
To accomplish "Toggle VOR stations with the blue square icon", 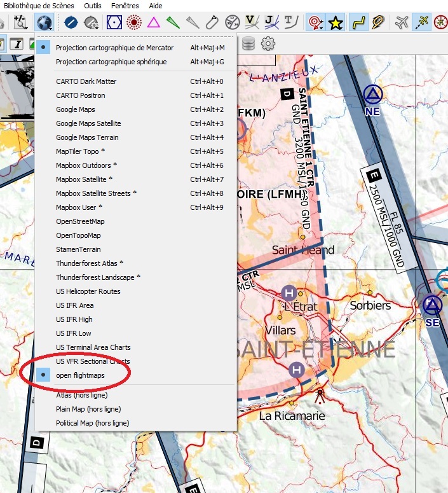I will point(114,22).
